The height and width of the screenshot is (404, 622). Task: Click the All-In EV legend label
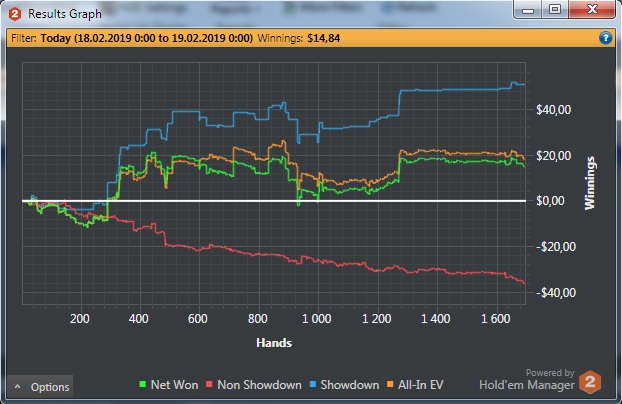pyautogui.click(x=420, y=385)
